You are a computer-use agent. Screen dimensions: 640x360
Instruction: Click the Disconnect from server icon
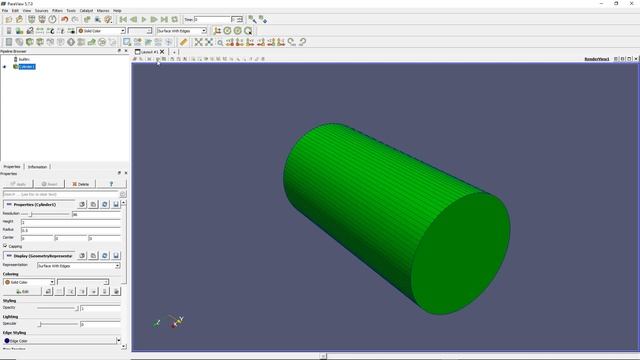coord(42,19)
